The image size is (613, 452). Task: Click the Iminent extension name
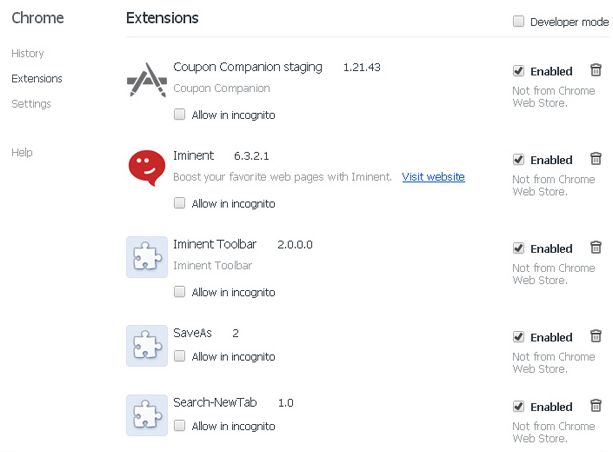click(x=194, y=156)
